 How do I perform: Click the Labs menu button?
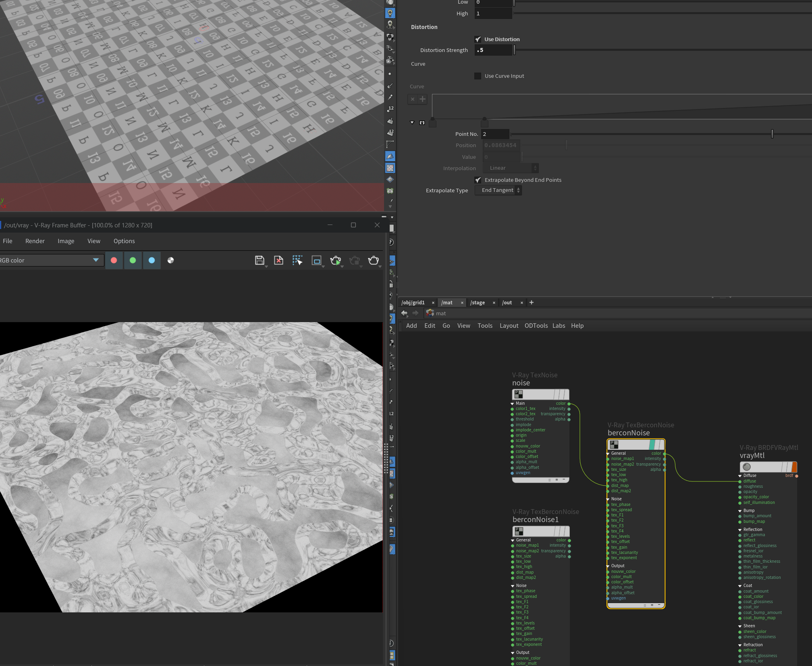[559, 326]
